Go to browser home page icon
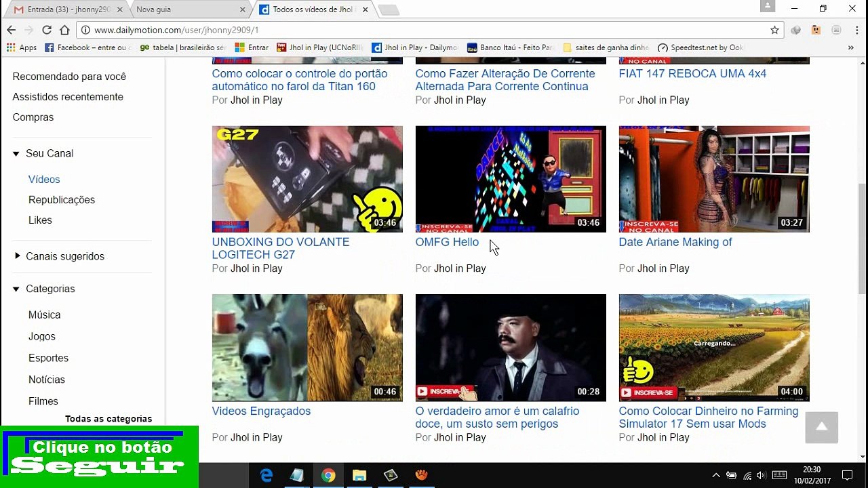 point(64,30)
